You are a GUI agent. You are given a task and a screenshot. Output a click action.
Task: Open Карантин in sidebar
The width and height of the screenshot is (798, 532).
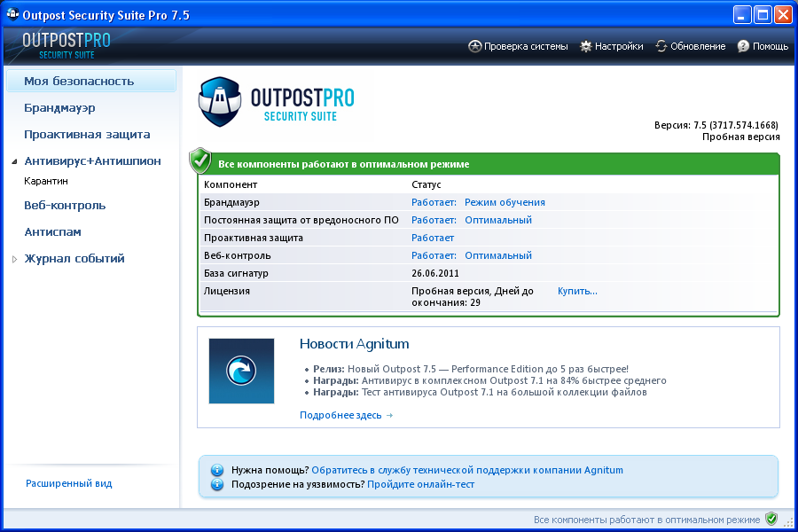click(x=46, y=181)
